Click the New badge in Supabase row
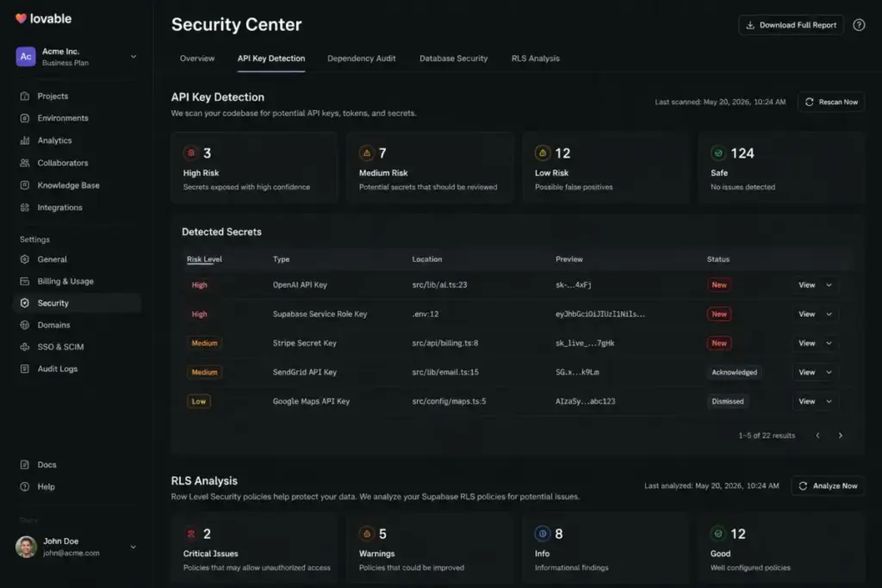 pos(719,314)
